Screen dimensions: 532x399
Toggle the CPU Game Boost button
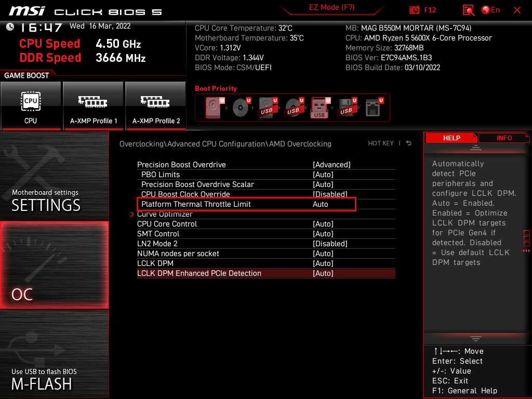pyautogui.click(x=31, y=106)
